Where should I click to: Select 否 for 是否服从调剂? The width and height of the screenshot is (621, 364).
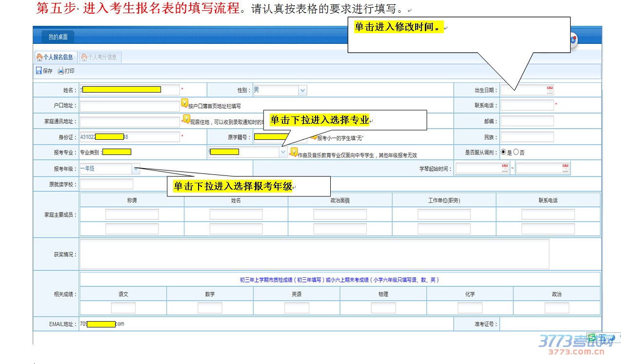[516, 153]
